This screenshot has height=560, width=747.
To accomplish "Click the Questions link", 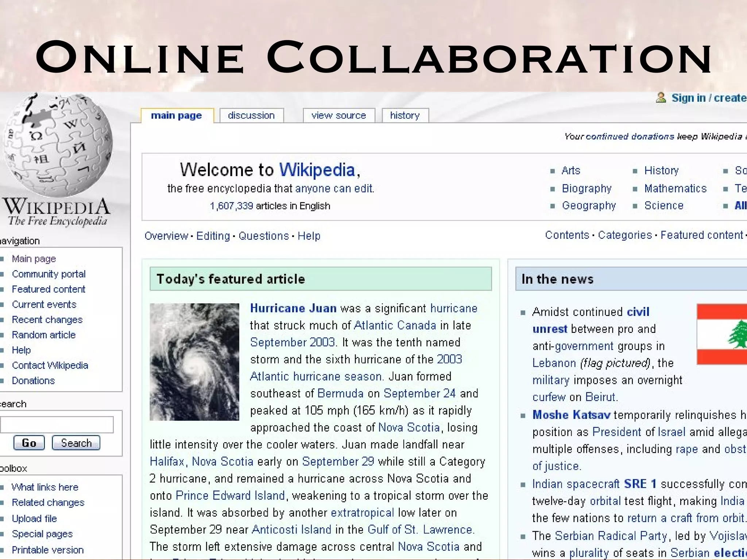I will point(264,236).
